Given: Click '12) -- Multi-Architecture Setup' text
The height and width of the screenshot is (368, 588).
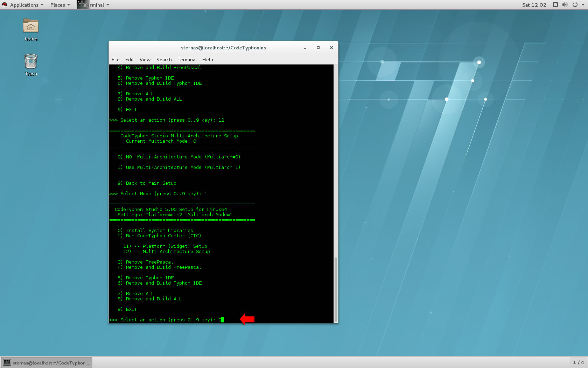Looking at the screenshot, I should point(167,251).
